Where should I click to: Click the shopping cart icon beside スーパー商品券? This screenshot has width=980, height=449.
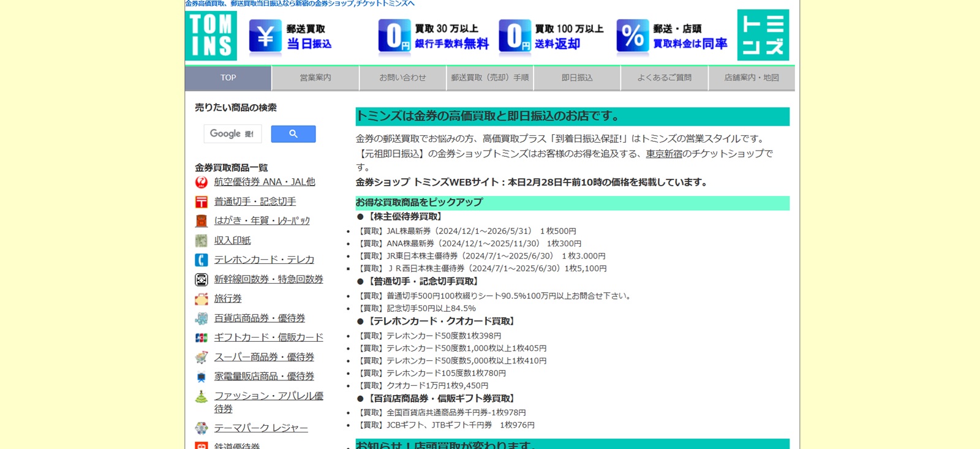[x=201, y=357]
